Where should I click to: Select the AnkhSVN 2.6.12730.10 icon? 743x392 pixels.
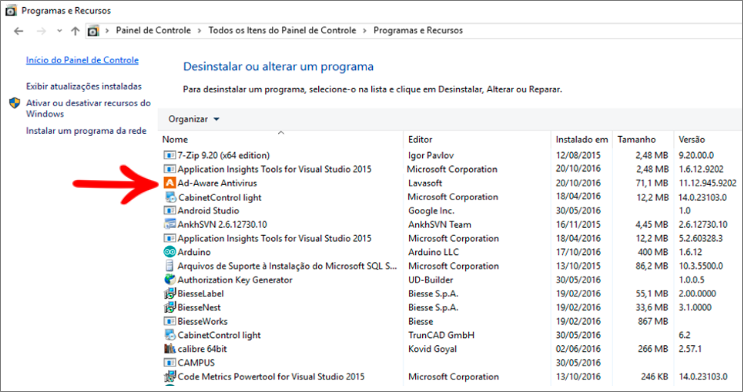click(169, 224)
